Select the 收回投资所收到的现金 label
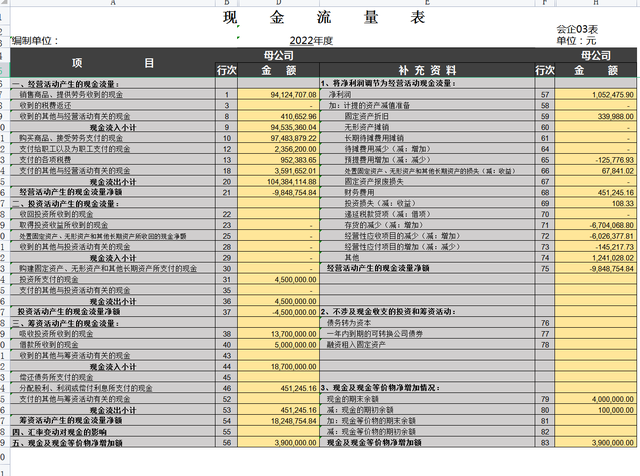Screen dimensions: 640x476 point(56,214)
